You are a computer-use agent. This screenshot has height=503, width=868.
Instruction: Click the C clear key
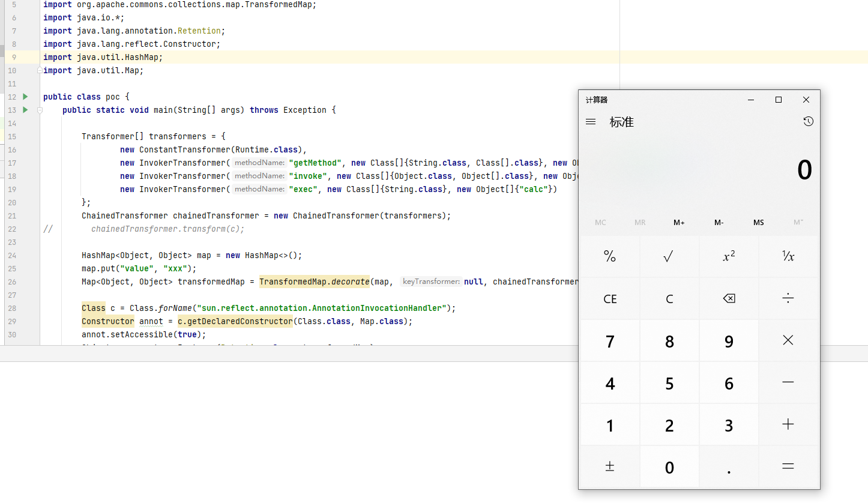tap(669, 298)
